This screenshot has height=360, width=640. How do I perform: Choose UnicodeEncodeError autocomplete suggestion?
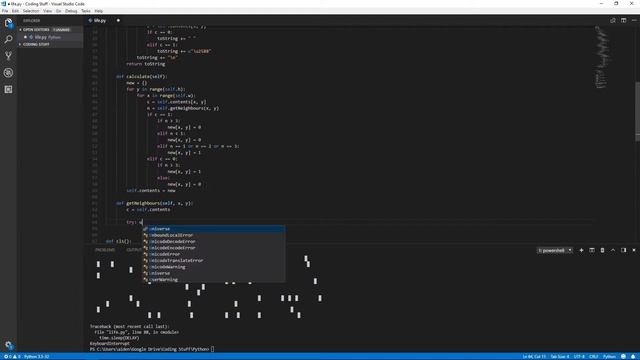pyautogui.click(x=213, y=248)
